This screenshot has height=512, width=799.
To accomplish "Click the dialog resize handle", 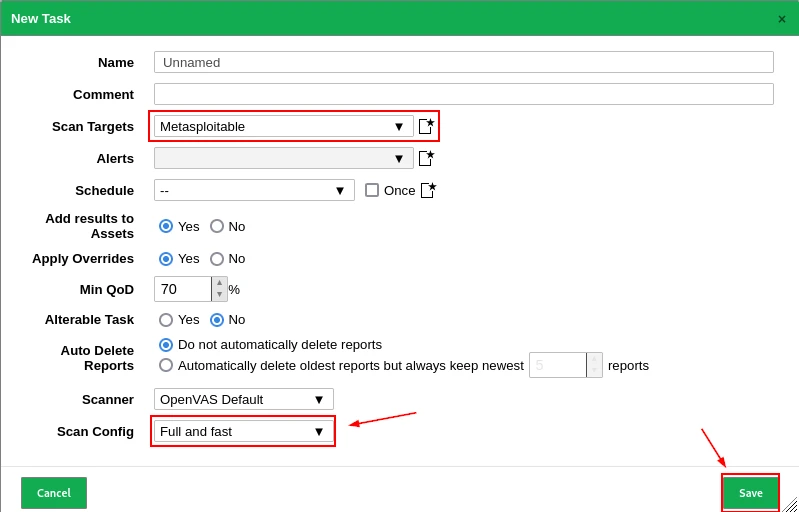I will 789,504.
